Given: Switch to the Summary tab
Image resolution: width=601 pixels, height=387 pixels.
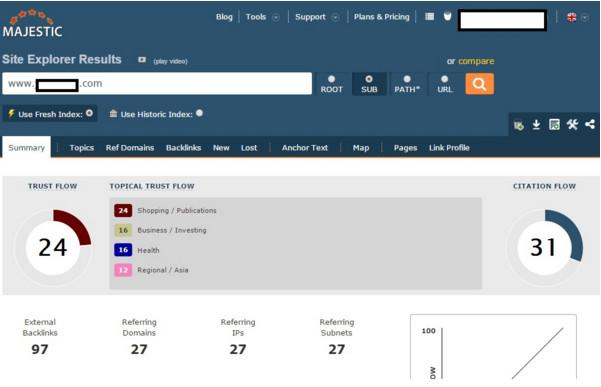Looking at the screenshot, I should (26, 148).
